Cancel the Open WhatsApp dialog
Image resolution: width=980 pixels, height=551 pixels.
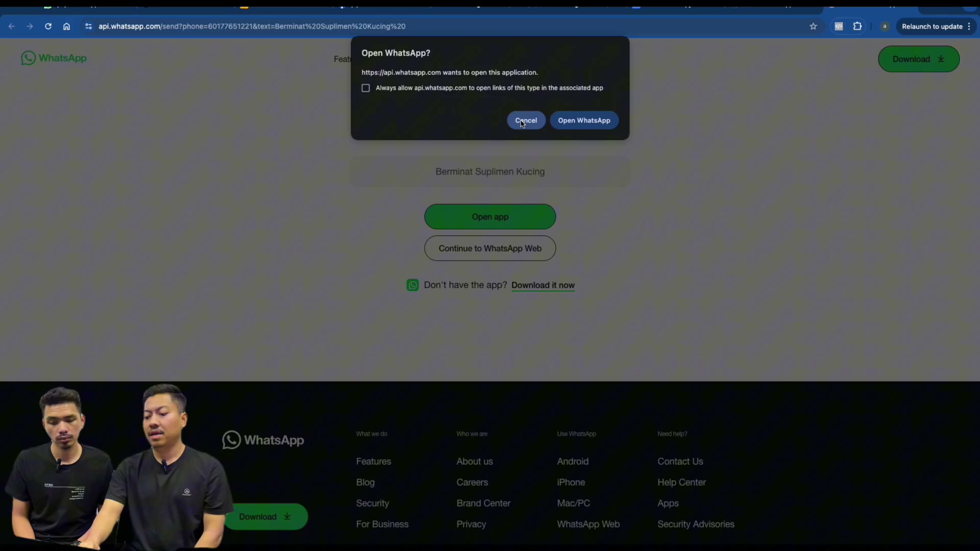click(526, 120)
